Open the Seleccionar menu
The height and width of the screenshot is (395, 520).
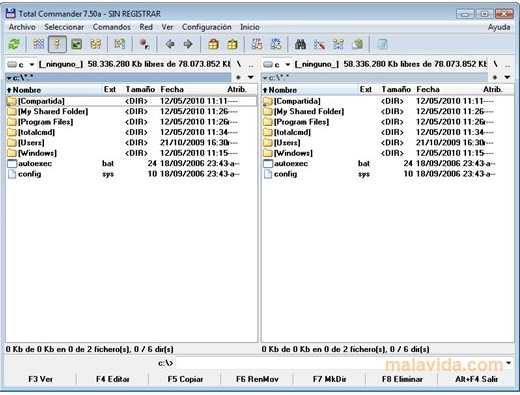64,27
